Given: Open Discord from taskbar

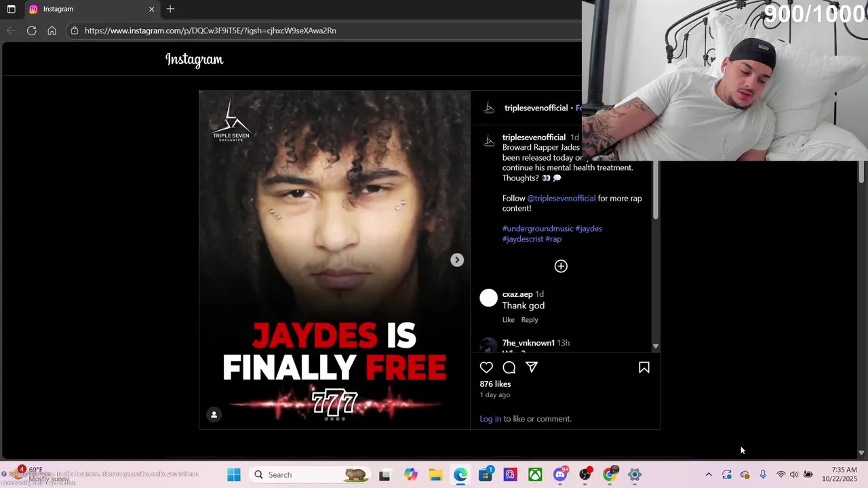Looking at the screenshot, I should coord(560,475).
